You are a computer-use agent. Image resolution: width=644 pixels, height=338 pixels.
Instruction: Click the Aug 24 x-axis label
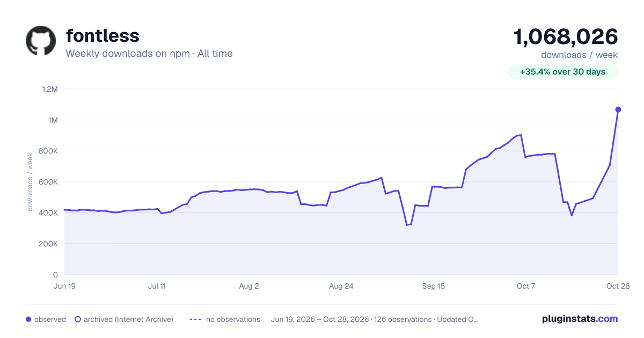click(x=341, y=286)
